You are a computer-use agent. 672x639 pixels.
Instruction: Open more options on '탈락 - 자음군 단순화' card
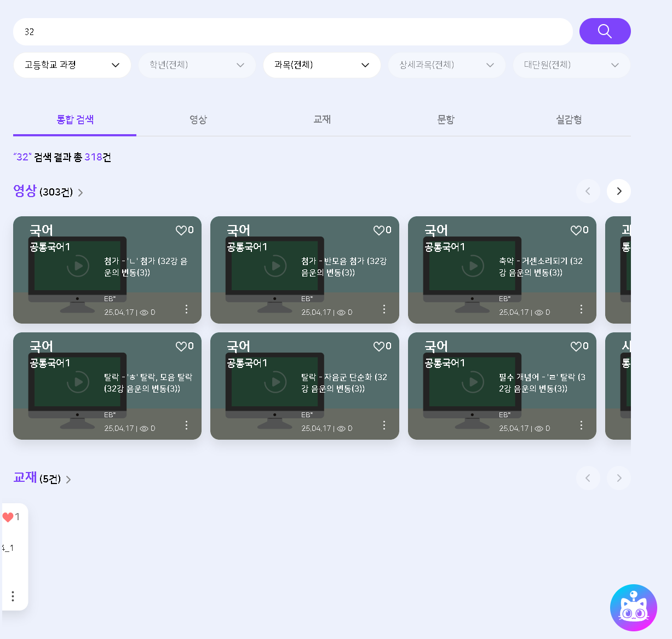tap(384, 425)
